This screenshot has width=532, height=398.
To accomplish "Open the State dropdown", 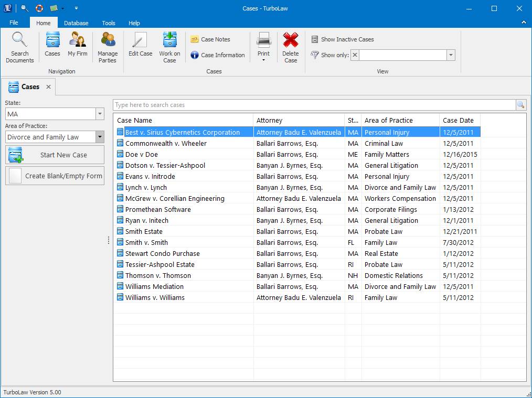I will coord(100,114).
